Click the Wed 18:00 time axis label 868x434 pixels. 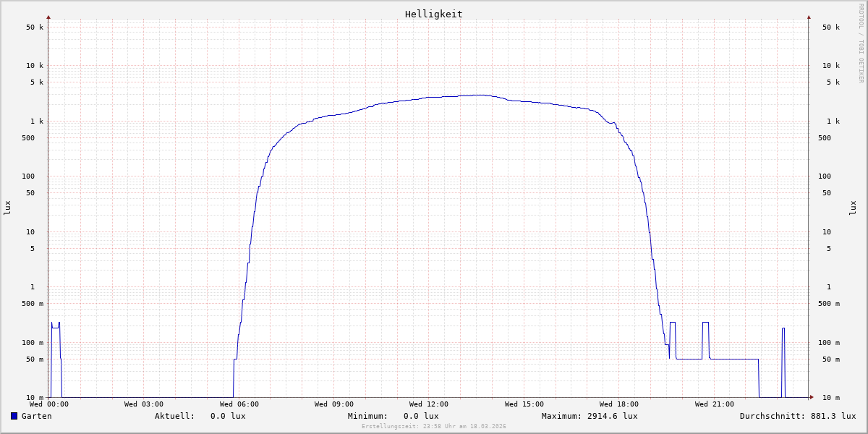point(618,404)
